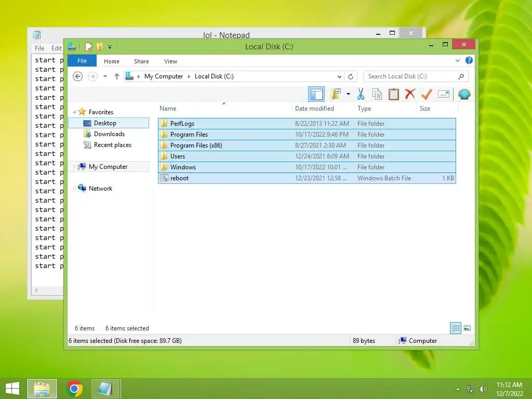Click the Rename toolbar icon
This screenshot has height=399, width=532.
444,94
